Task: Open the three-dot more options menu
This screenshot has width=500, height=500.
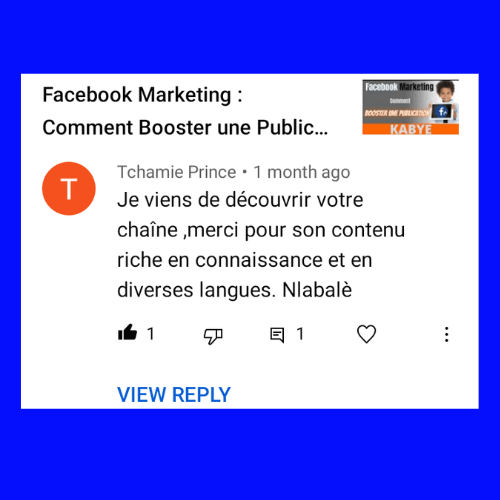Action: tap(446, 334)
